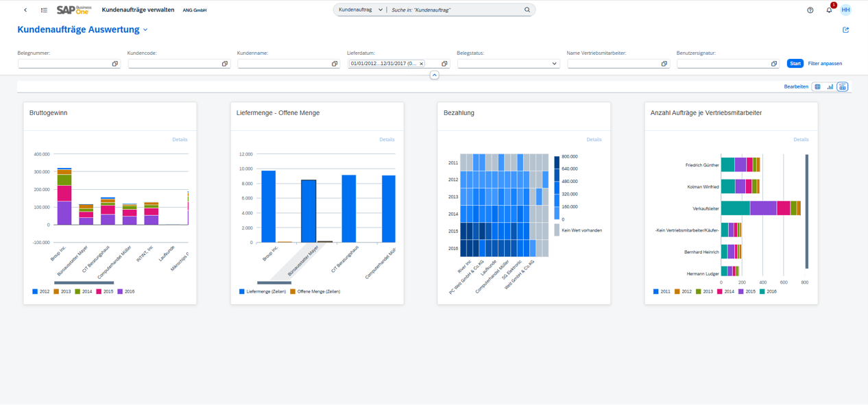
Task: Click the share export icon
Action: point(845,30)
